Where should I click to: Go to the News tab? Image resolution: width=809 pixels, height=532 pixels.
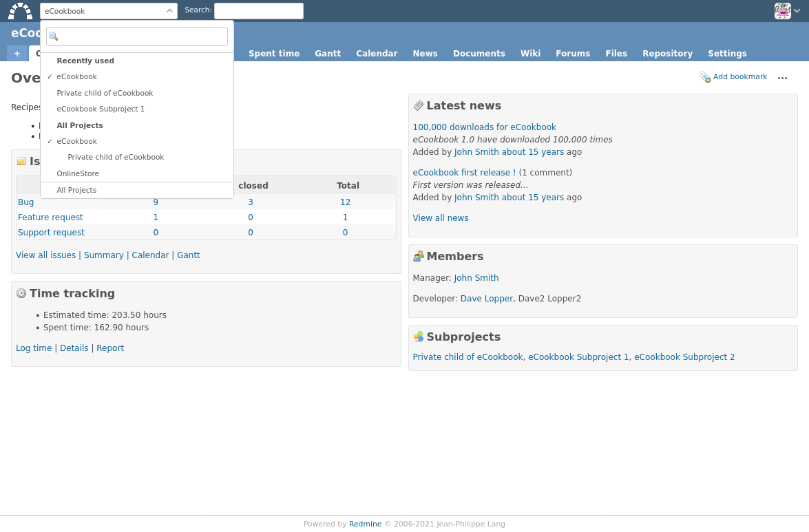(x=425, y=54)
